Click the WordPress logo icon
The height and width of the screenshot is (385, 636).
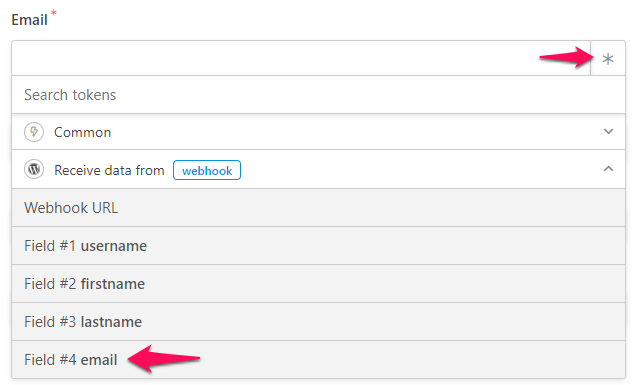(34, 169)
